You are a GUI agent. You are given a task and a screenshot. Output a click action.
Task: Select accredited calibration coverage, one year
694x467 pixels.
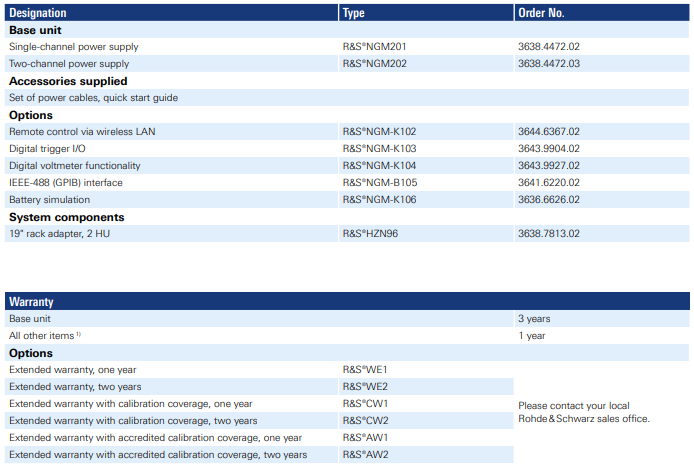[155, 438]
